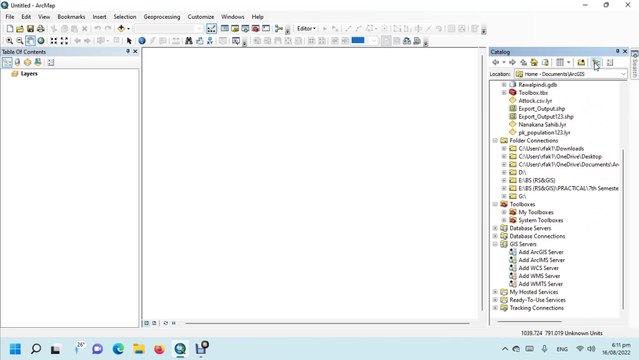Open Windows Start menu

tap(15, 349)
